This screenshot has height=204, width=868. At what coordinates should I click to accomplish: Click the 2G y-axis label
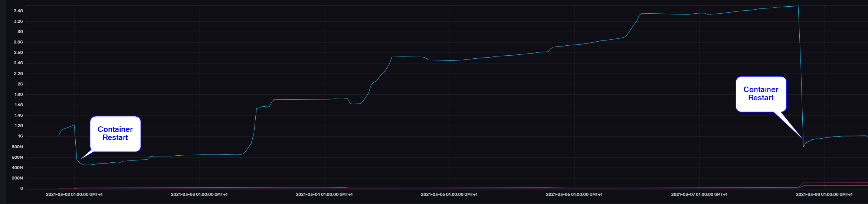point(20,84)
